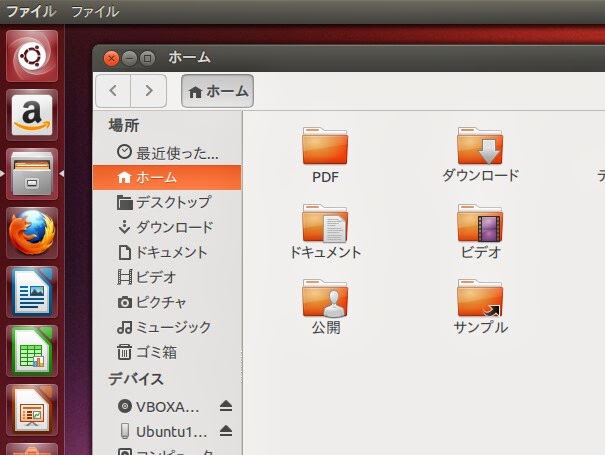Go forward with the right arrow button
Screen dimensions: 605x455
pyautogui.click(x=149, y=91)
